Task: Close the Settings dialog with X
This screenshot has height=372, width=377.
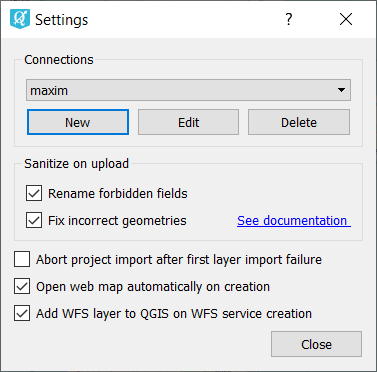Action: (346, 19)
